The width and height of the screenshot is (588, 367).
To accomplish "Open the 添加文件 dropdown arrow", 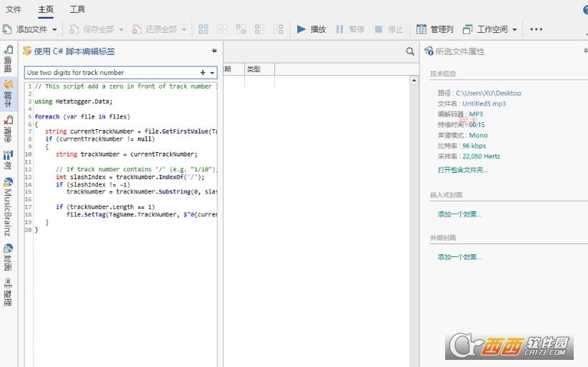I will (x=54, y=29).
